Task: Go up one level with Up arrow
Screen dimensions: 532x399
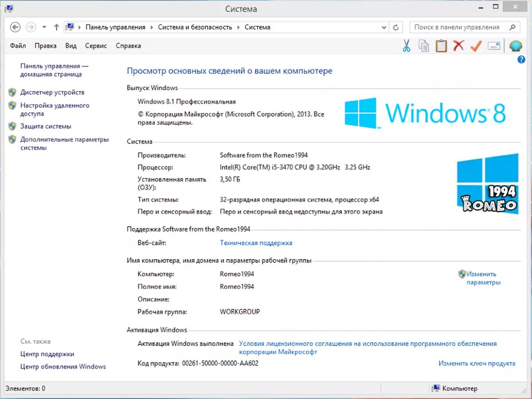Action: click(x=56, y=27)
